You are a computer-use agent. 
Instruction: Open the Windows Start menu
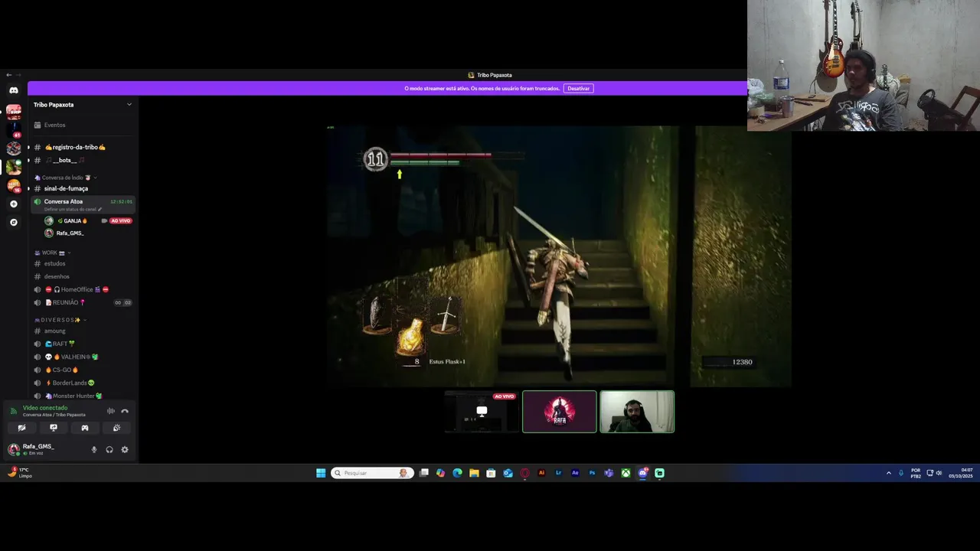[x=321, y=473]
